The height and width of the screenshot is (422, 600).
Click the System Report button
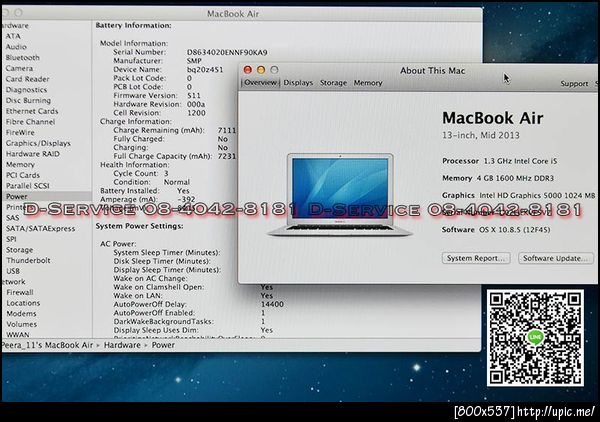(476, 258)
